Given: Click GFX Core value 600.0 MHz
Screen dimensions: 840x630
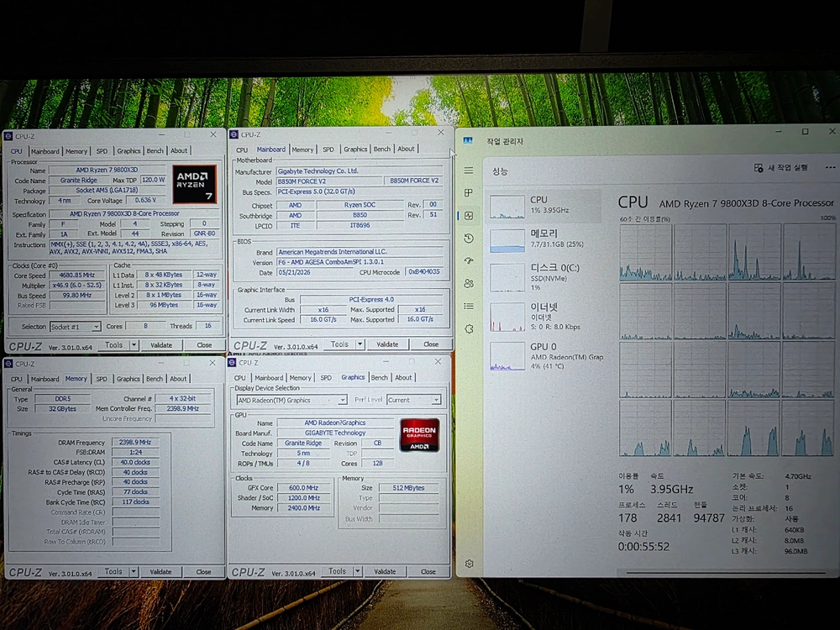Looking at the screenshot, I should [x=304, y=488].
